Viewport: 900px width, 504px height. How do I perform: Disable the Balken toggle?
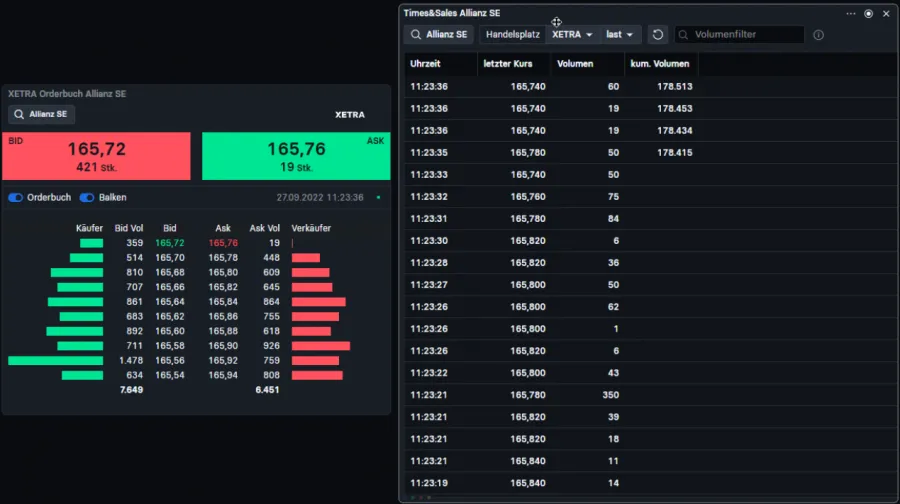[87, 198]
